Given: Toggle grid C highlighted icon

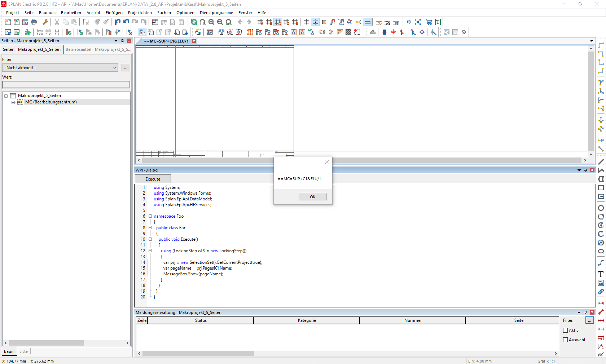Looking at the screenshot, I should [278, 22].
